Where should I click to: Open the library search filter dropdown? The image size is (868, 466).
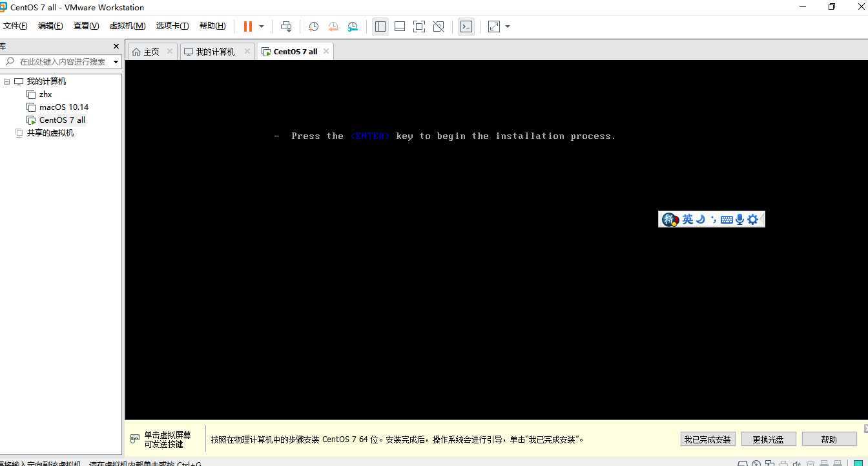coord(116,62)
